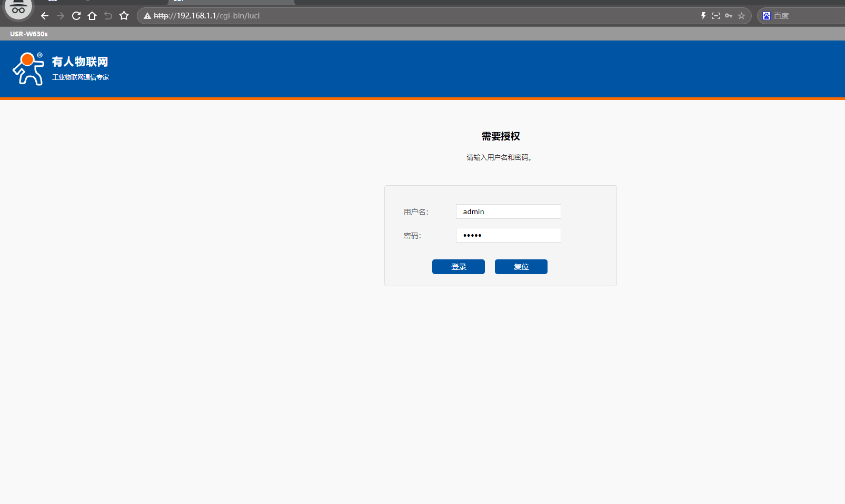Screen dimensions: 845x504
Task: Click the 复位 reset button
Action: pos(521,267)
